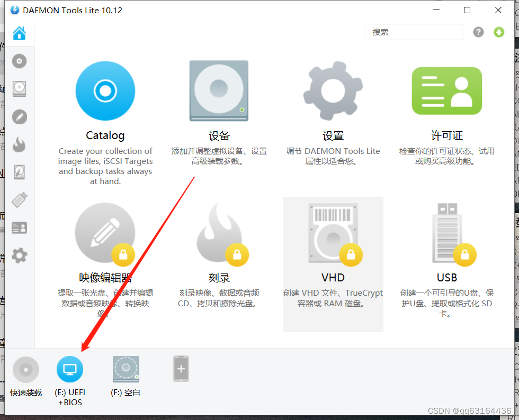Open settings gear in the sidebar
Screen dimensions: 519x420
[x=19, y=255]
